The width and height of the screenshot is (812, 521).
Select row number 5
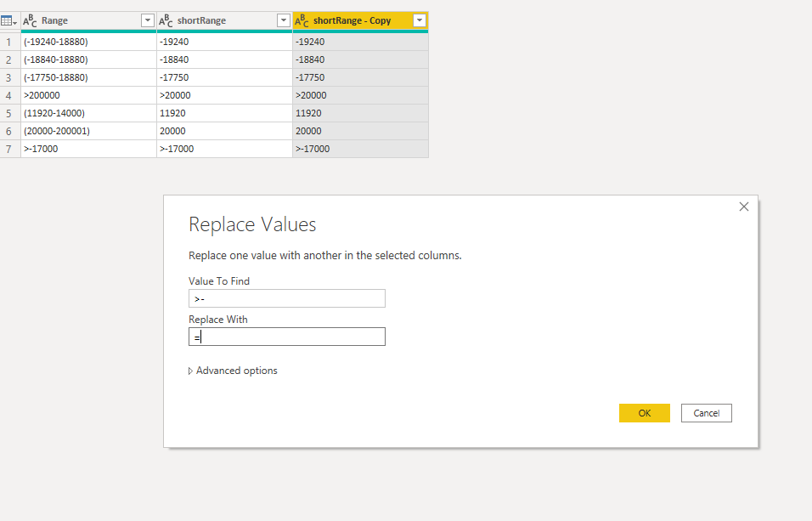[x=8, y=113]
